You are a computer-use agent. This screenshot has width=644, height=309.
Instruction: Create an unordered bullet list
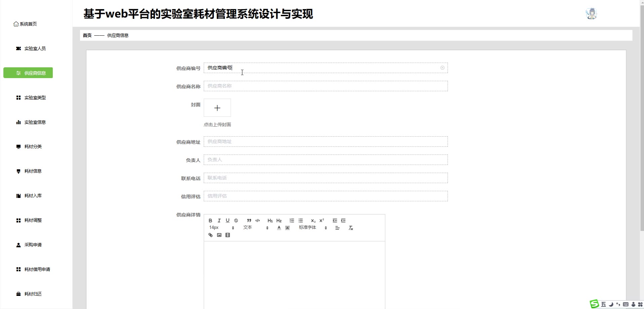coord(300,220)
